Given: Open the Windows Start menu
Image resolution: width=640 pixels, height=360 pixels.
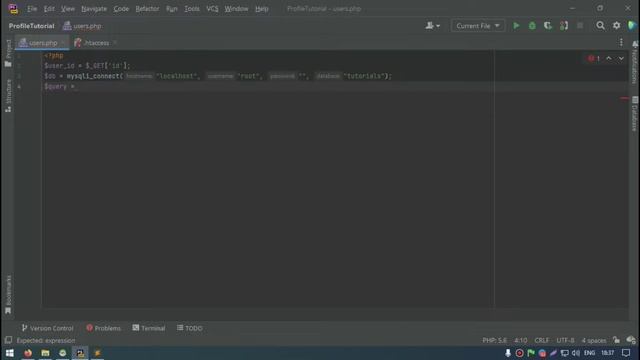Looking at the screenshot, I should coord(10,353).
